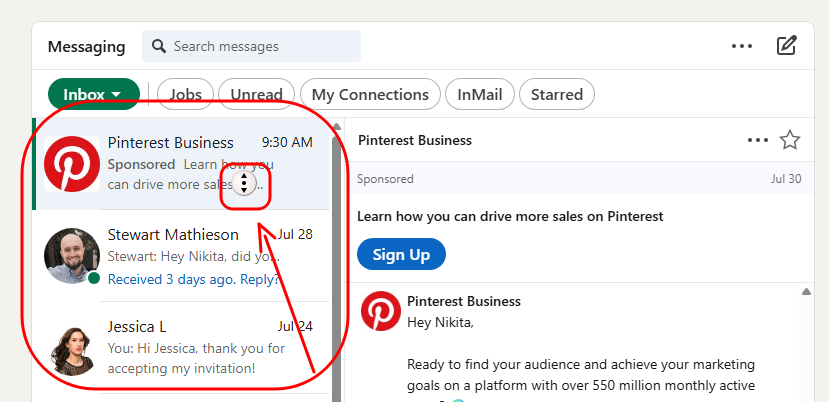Open Stewart Mathieson's profile photo

pos(72,255)
